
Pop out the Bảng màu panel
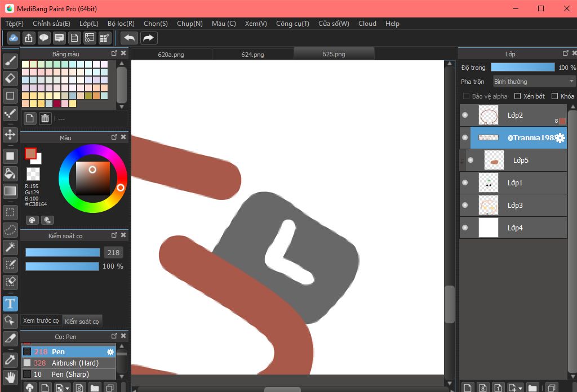(114, 54)
